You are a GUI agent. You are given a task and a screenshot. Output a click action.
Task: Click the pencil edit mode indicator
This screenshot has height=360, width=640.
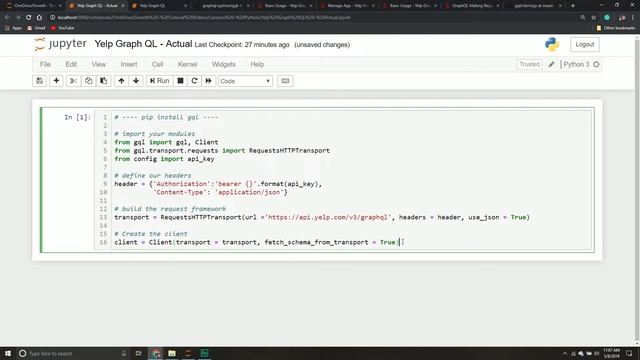coord(551,64)
